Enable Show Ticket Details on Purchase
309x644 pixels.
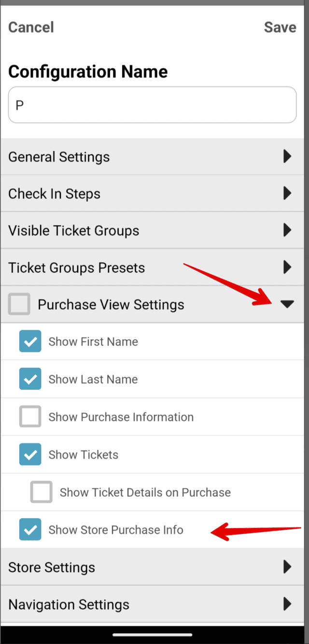click(42, 492)
